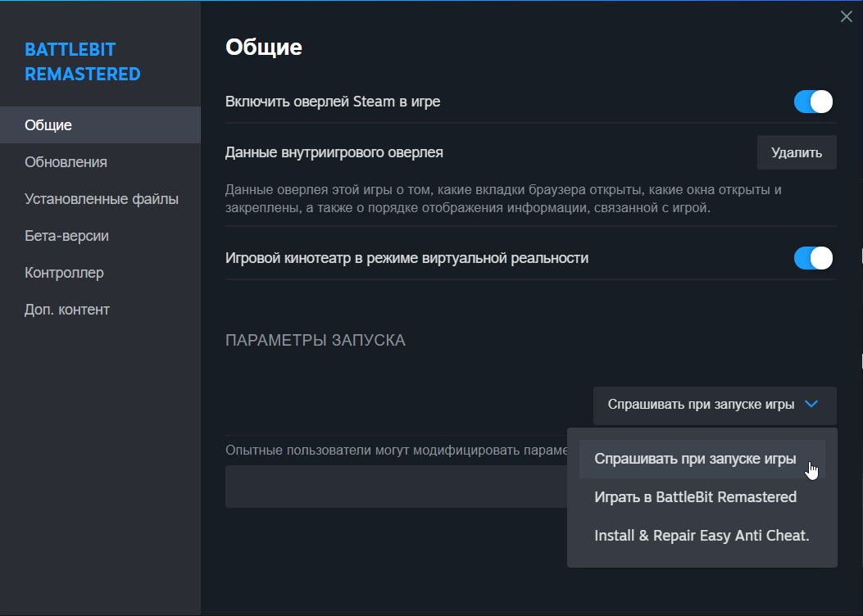Click the BATTLEBIT REMASTERED game title
The height and width of the screenshot is (616, 863).
point(83,61)
